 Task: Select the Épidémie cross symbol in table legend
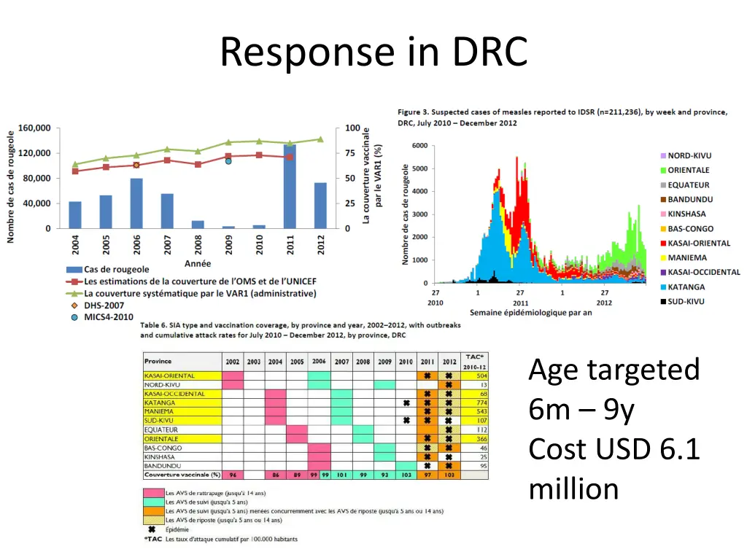point(152,529)
